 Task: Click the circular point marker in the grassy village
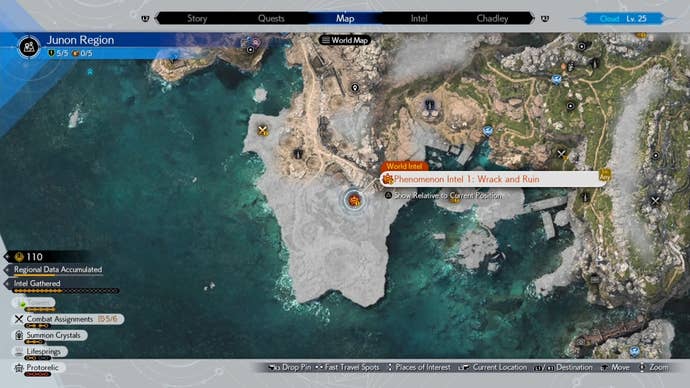point(571,106)
